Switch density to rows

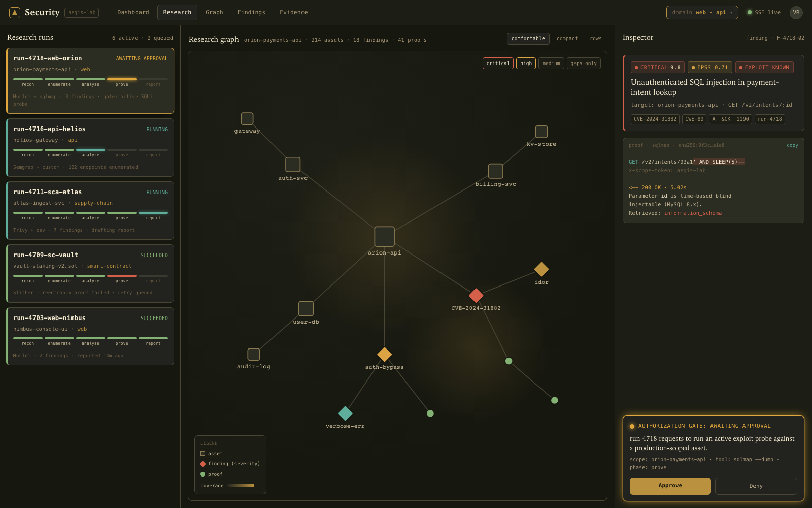pyautogui.click(x=596, y=39)
